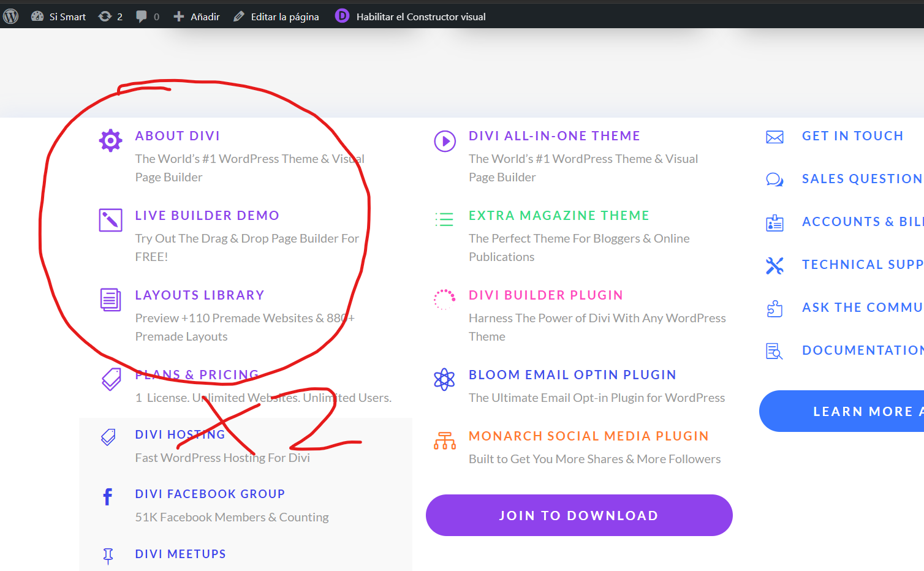Click the document icon beside Layouts Library
The height and width of the screenshot is (571, 924).
(x=110, y=300)
